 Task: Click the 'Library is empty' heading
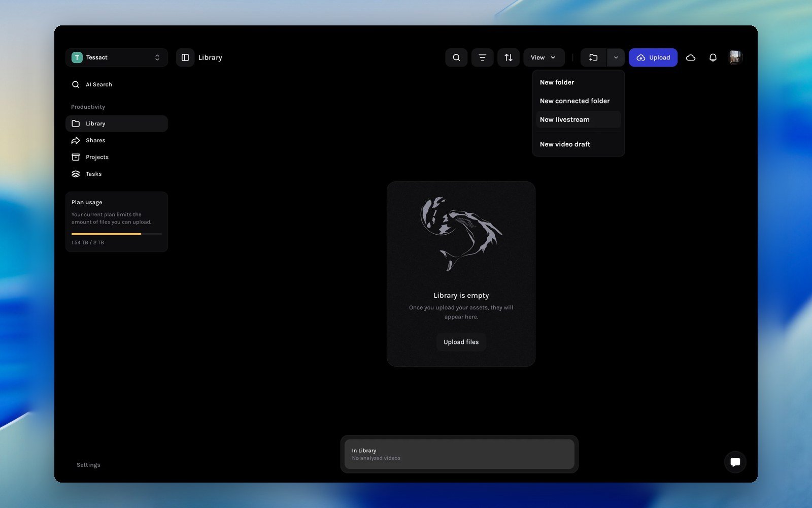(461, 295)
